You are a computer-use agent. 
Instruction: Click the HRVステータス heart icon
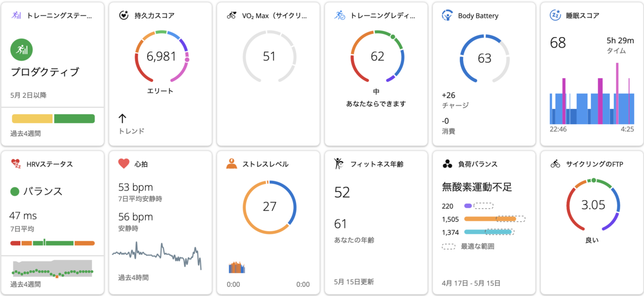pyautogui.click(x=16, y=164)
